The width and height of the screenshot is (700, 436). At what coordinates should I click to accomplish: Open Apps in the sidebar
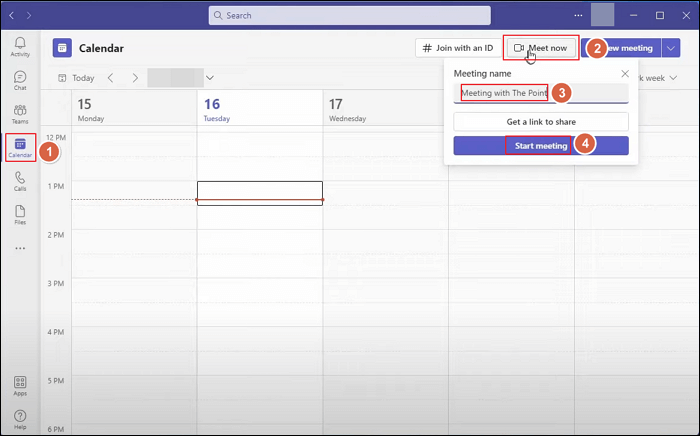pos(20,385)
